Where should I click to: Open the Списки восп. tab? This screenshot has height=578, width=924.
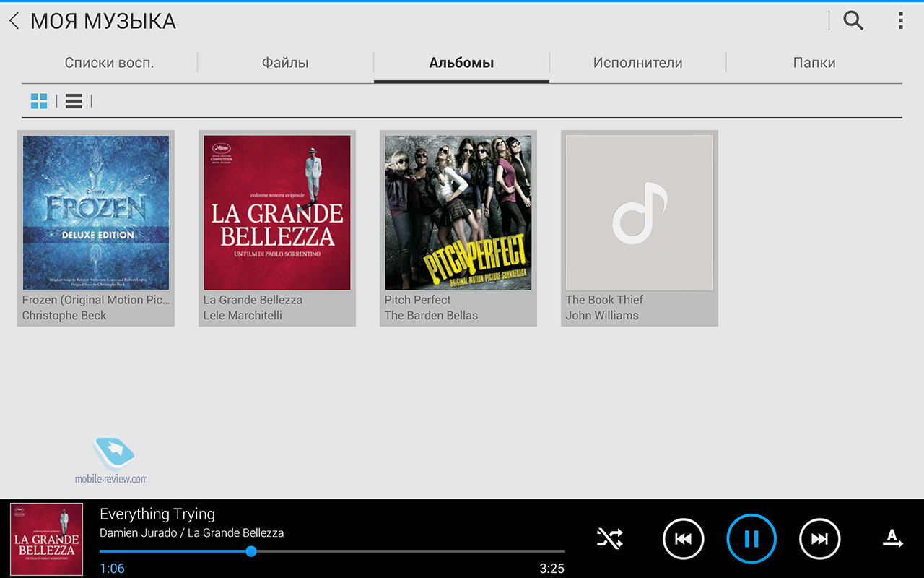[x=109, y=63]
